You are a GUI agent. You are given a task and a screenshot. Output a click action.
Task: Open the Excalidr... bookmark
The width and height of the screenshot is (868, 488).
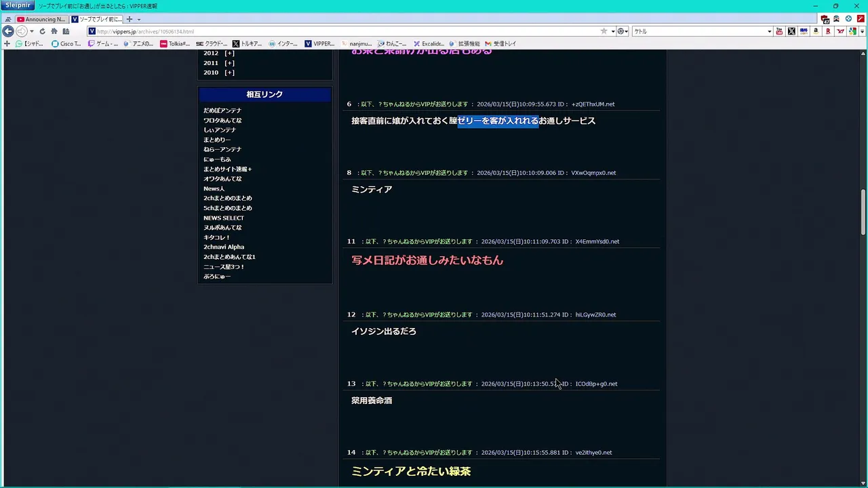click(x=429, y=43)
